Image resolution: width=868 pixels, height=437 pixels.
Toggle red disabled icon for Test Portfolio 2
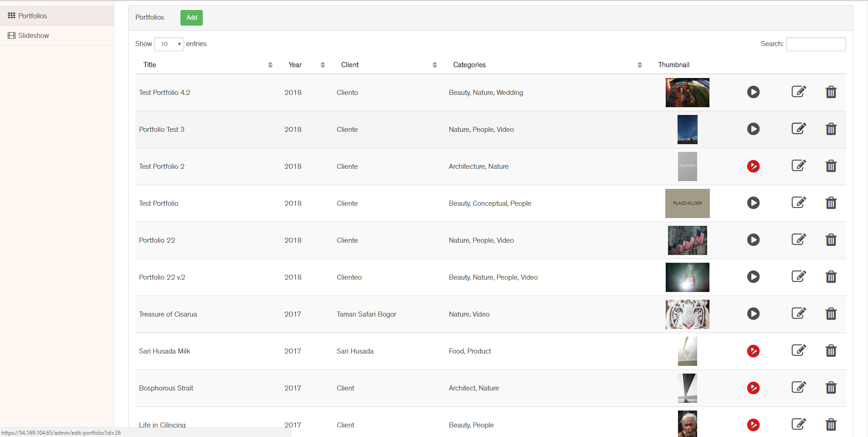click(x=753, y=166)
